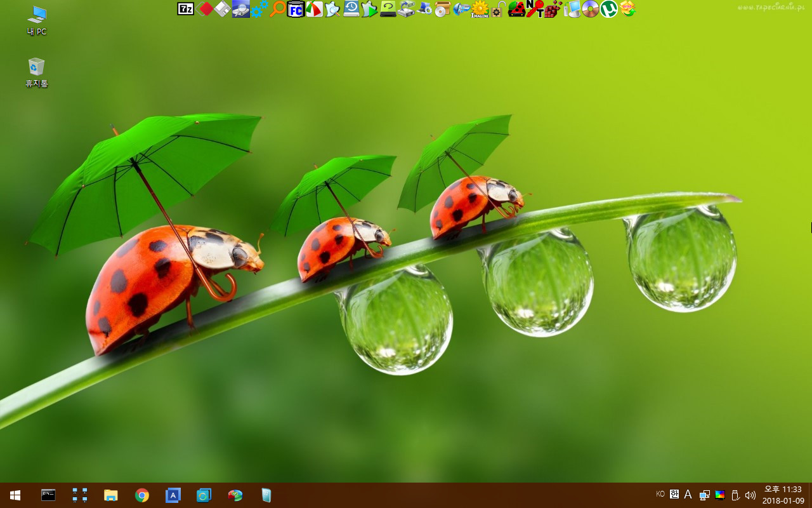
Task: Open the purple-brown CD disc icon
Action: 591,9
